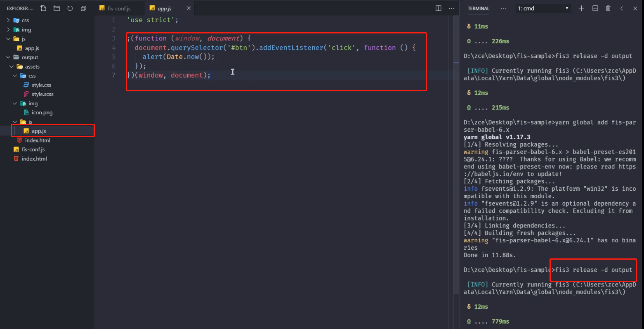Refresh the Explorer file tree
This screenshot has width=644, height=329.
click(x=70, y=8)
